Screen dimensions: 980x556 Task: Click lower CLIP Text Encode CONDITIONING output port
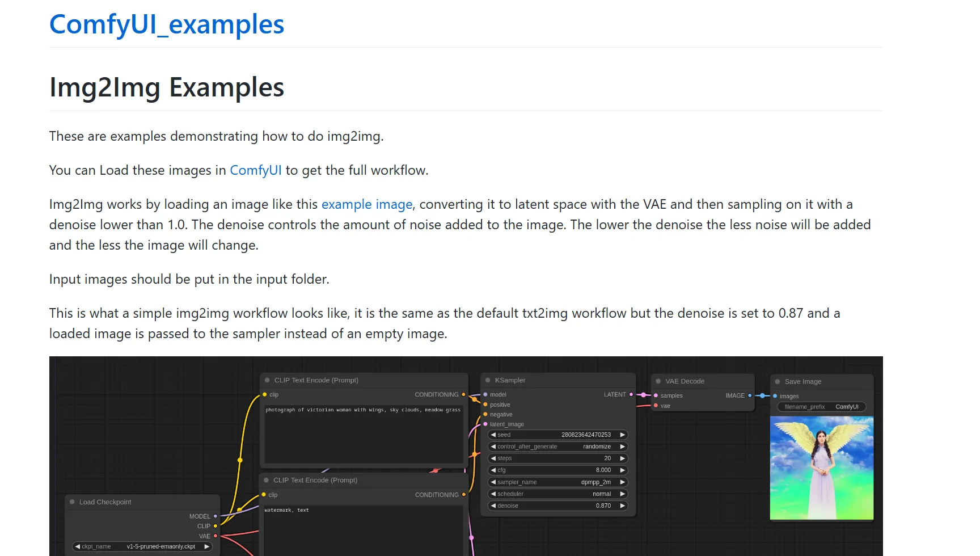click(464, 495)
